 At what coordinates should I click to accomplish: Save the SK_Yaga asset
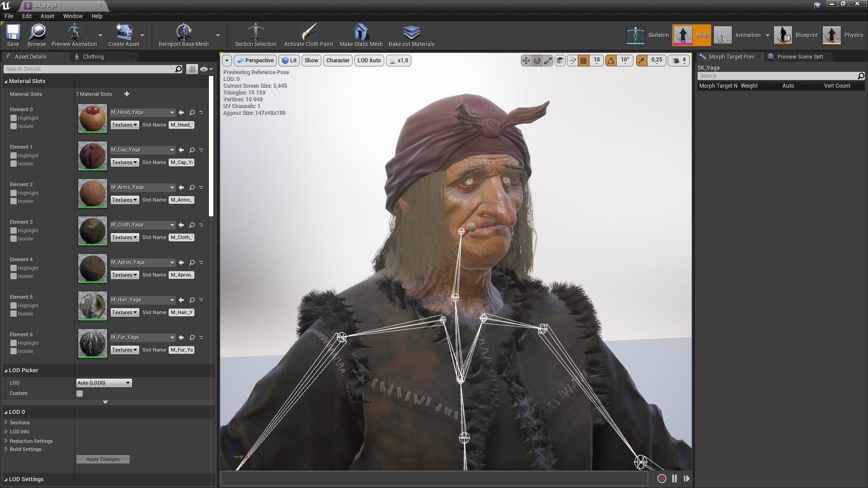coord(13,35)
